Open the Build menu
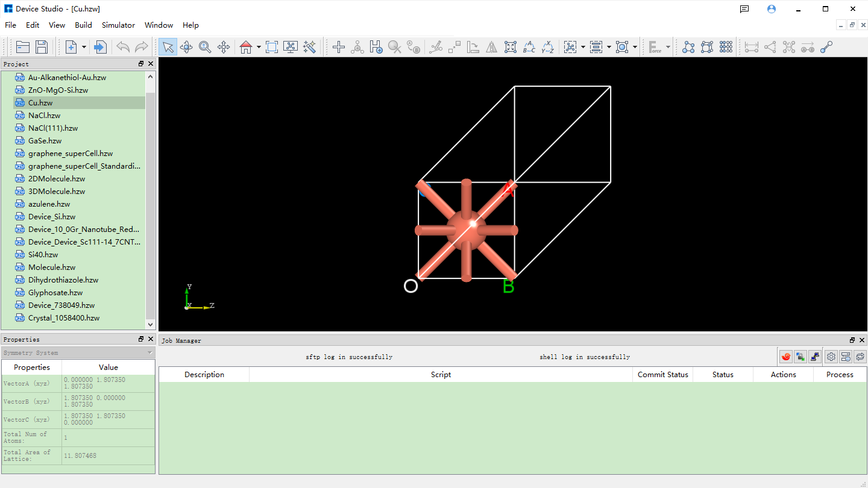Screen dimensions: 868x488 (x=83, y=25)
